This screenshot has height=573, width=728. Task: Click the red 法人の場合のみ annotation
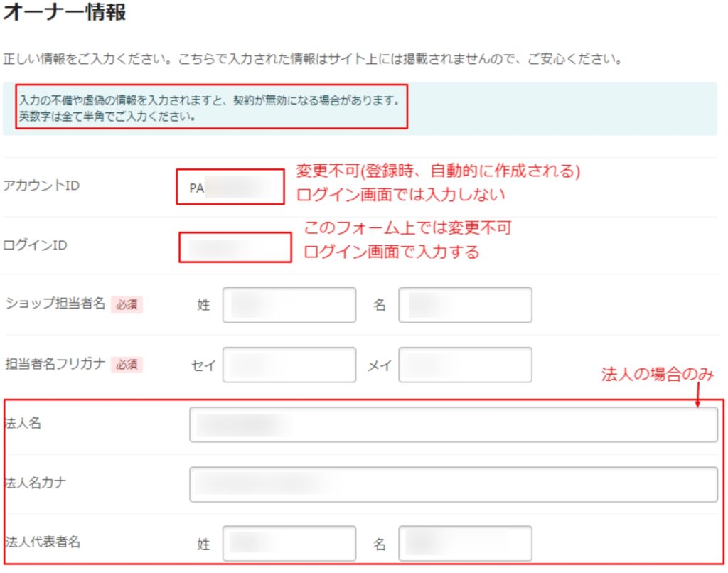pyautogui.click(x=657, y=375)
